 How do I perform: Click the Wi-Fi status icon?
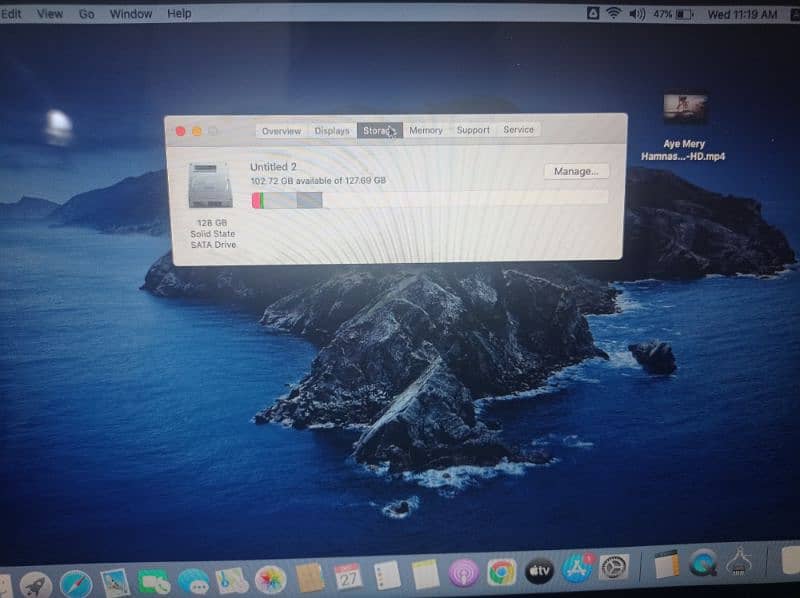[612, 14]
